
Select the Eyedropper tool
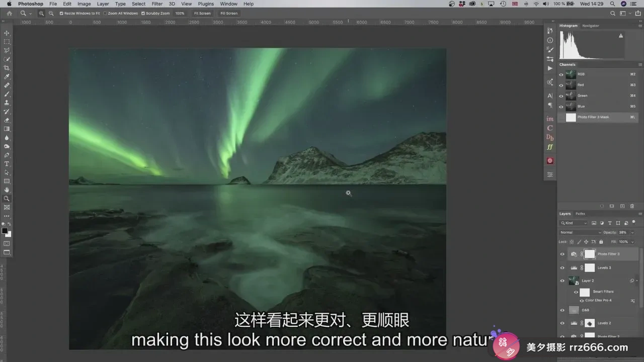click(7, 76)
